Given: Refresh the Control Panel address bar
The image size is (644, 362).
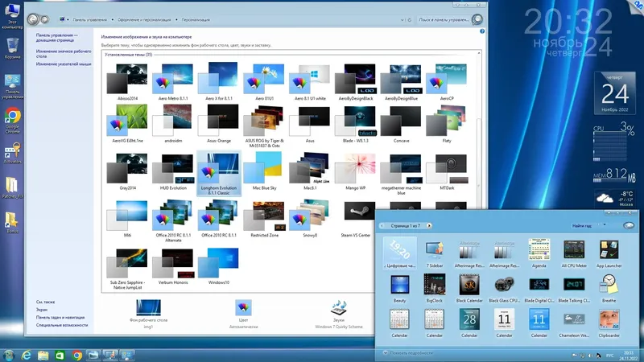Looking at the screenshot, I should (x=410, y=19).
